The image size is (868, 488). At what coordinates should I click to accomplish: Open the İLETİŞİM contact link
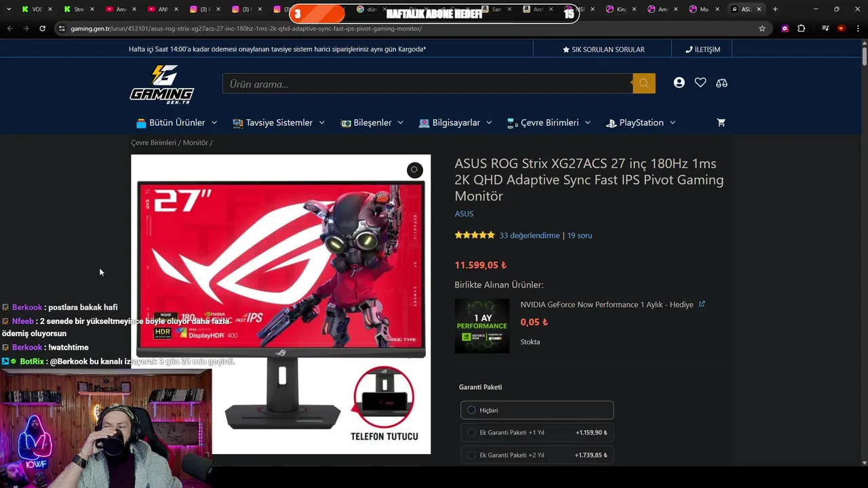click(x=703, y=49)
